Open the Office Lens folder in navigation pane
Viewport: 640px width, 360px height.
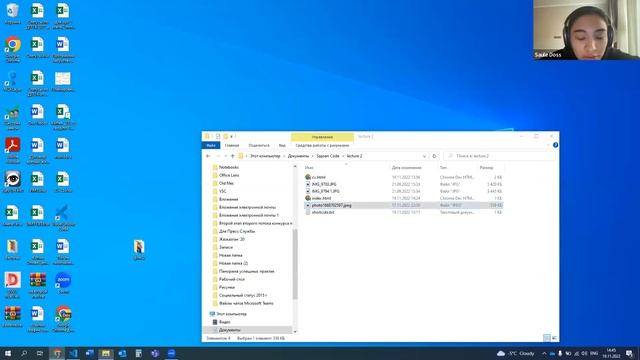229,175
